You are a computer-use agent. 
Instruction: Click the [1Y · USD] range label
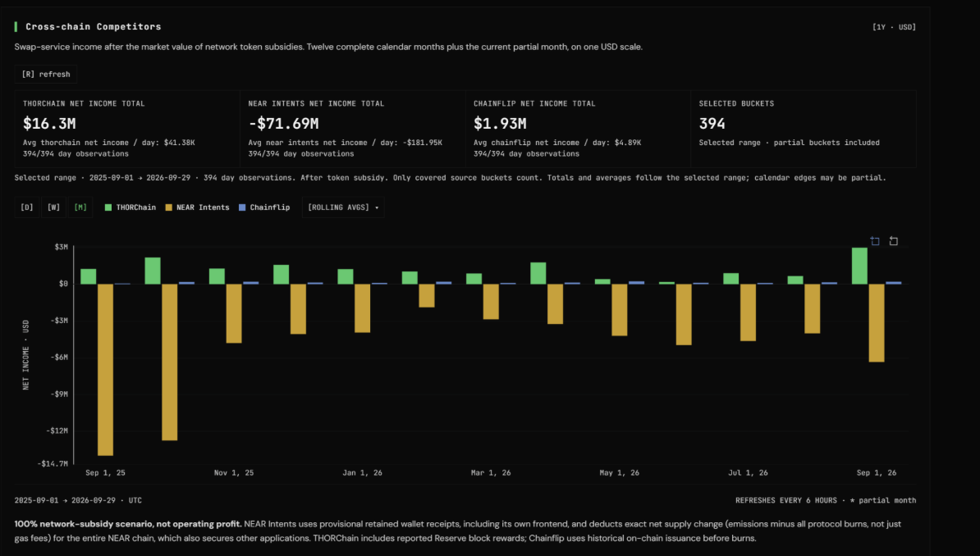click(894, 27)
